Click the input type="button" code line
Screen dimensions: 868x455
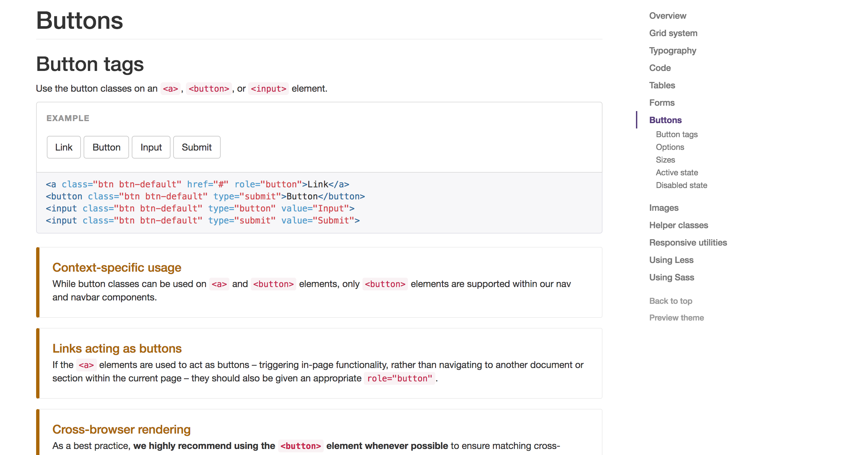tap(200, 209)
